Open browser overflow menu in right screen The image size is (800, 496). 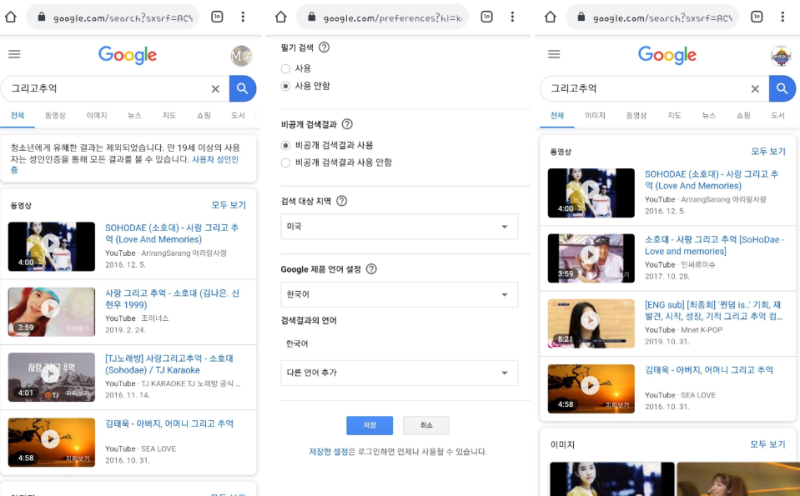click(x=782, y=17)
